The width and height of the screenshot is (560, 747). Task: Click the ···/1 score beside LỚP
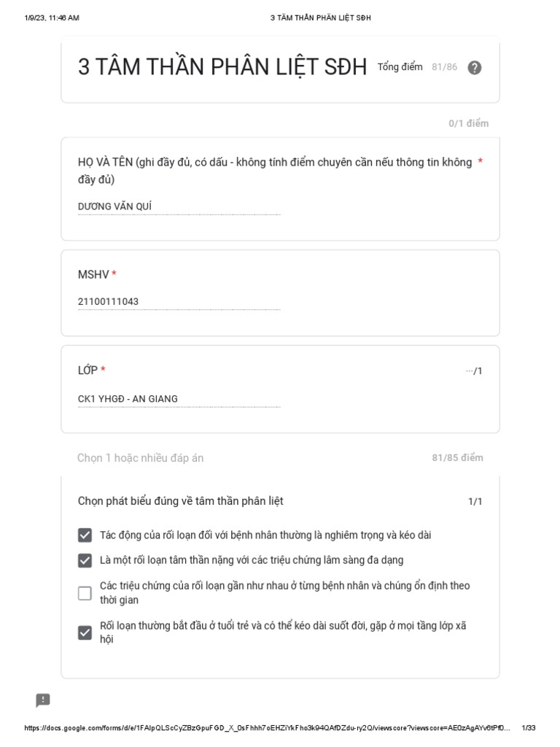click(474, 371)
